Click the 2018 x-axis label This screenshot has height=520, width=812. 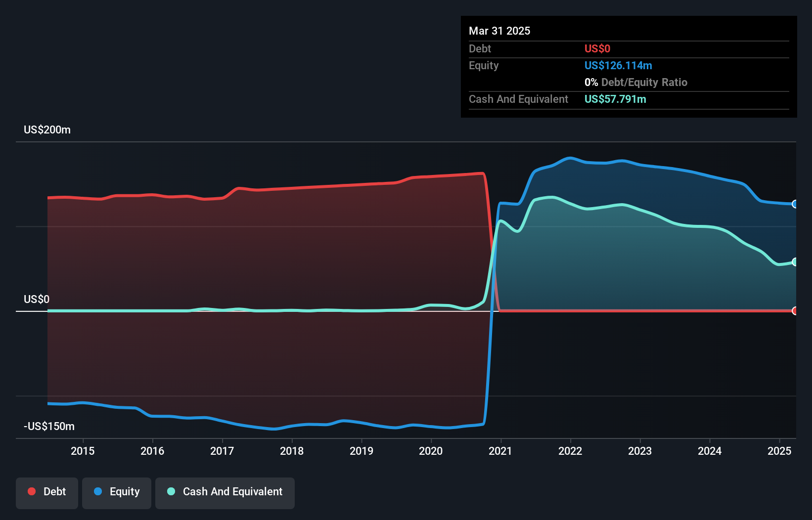292,451
